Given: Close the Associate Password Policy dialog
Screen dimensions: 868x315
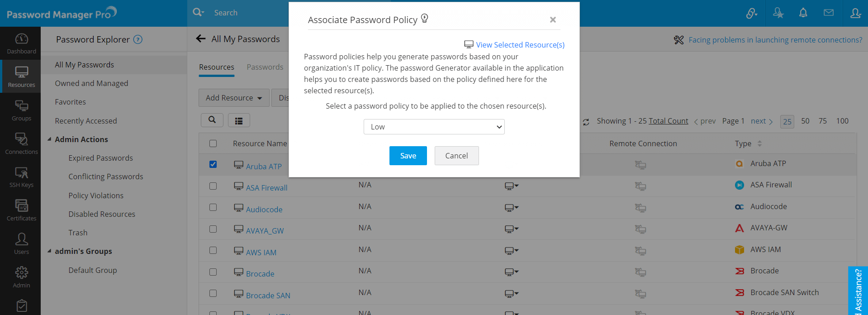Looking at the screenshot, I should click(x=552, y=19).
